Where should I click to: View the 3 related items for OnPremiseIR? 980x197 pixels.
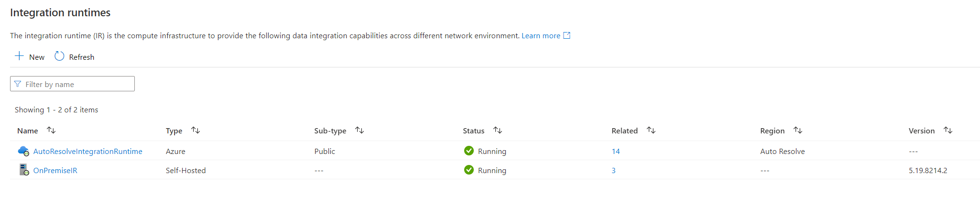tap(613, 170)
